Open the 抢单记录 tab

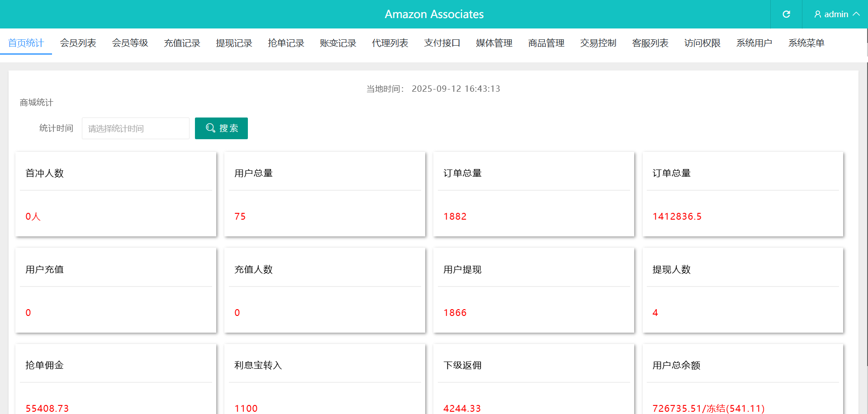click(286, 43)
